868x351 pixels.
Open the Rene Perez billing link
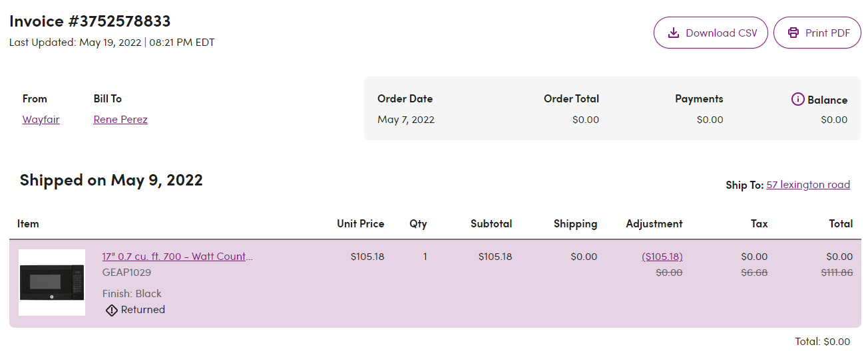pos(120,120)
